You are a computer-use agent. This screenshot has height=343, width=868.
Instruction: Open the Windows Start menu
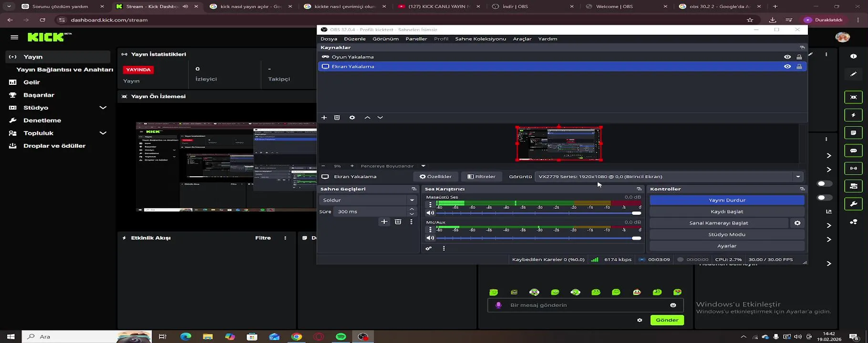(x=10, y=337)
